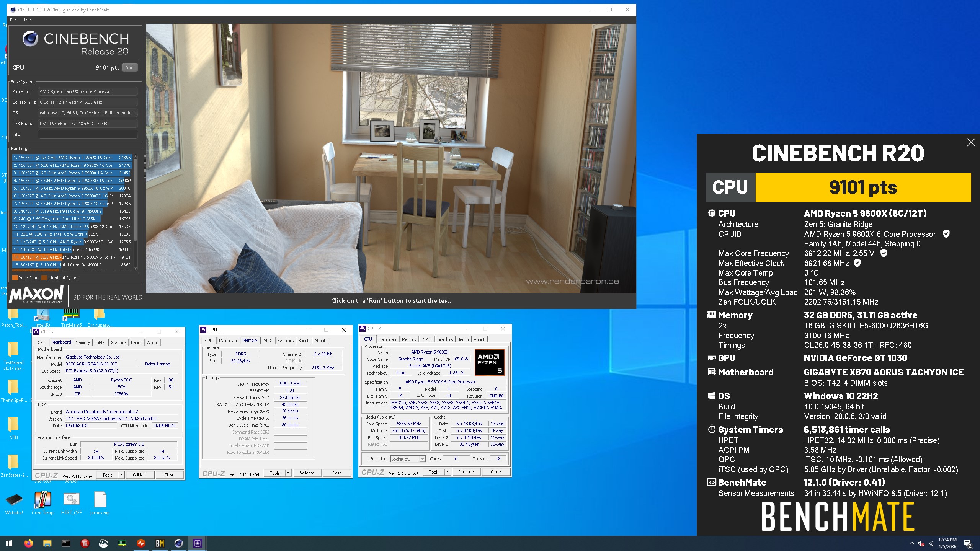The height and width of the screenshot is (551, 980).
Task: Open the orange heartbeat monitor taskbar icon
Action: click(x=141, y=543)
